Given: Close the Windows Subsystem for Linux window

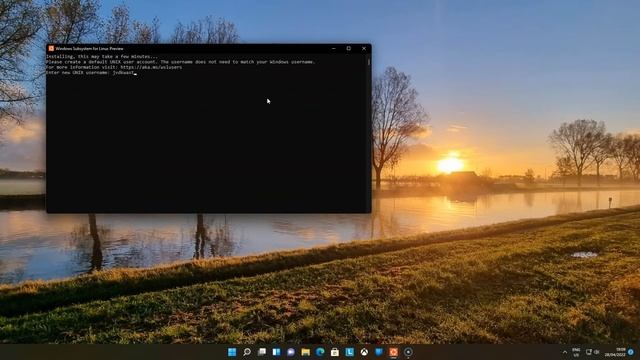Looking at the screenshot, I should point(364,48).
